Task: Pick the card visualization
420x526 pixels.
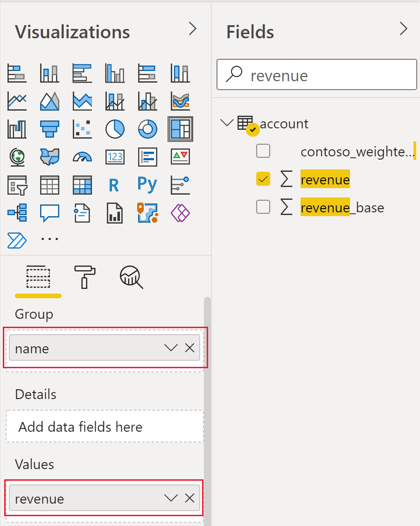Action: click(115, 157)
